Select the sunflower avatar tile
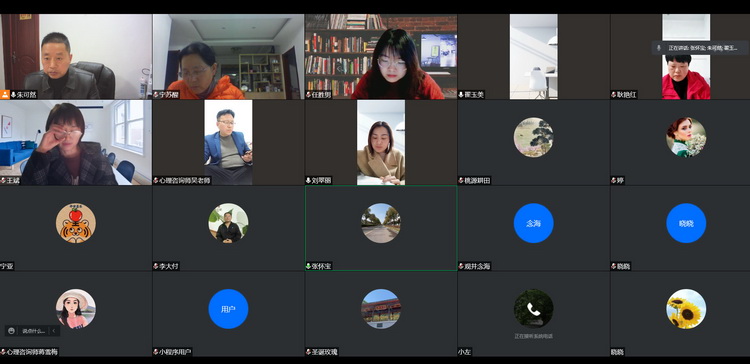Image resolution: width=750 pixels, height=364 pixels. [686, 309]
